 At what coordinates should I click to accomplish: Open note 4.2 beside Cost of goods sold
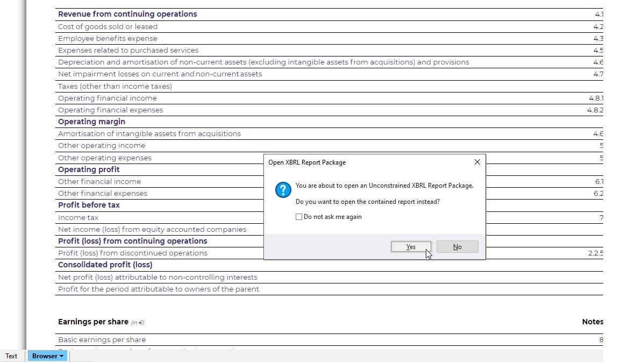point(598,26)
